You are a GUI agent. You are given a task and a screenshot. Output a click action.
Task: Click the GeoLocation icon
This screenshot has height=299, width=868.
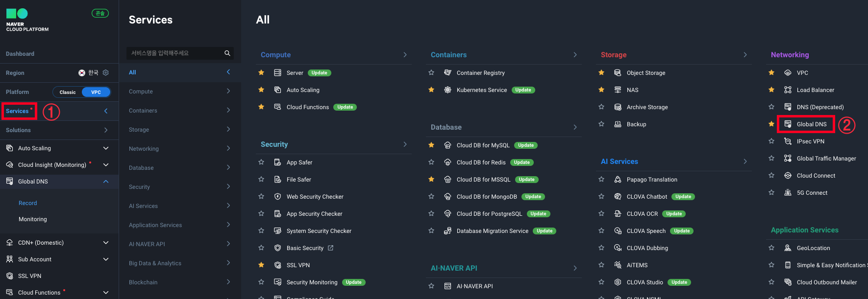(x=788, y=248)
